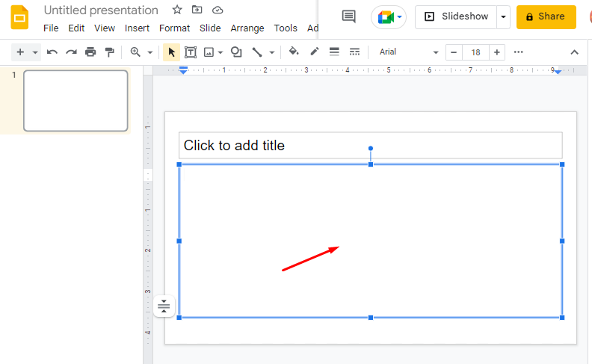Screen dimensions: 592x364
Task: Open the Tools menu
Action: [x=286, y=28]
